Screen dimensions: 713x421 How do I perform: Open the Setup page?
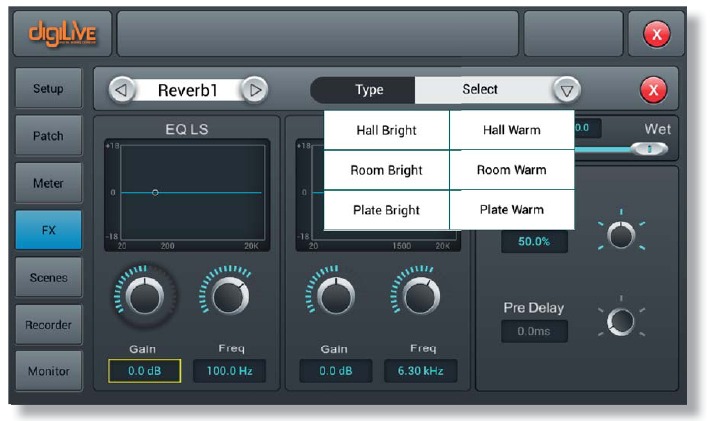(49, 88)
